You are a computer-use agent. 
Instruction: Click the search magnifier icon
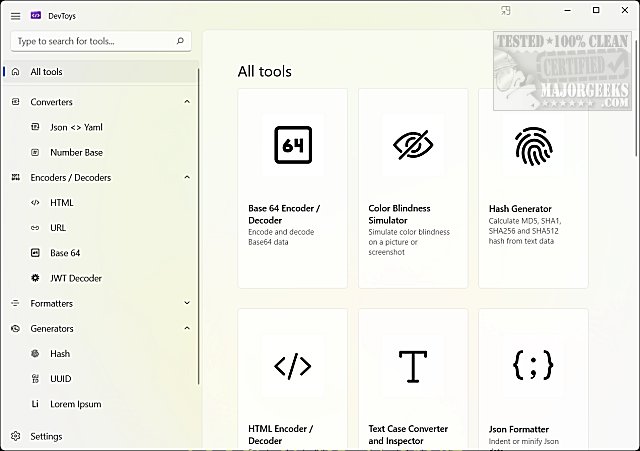point(180,42)
